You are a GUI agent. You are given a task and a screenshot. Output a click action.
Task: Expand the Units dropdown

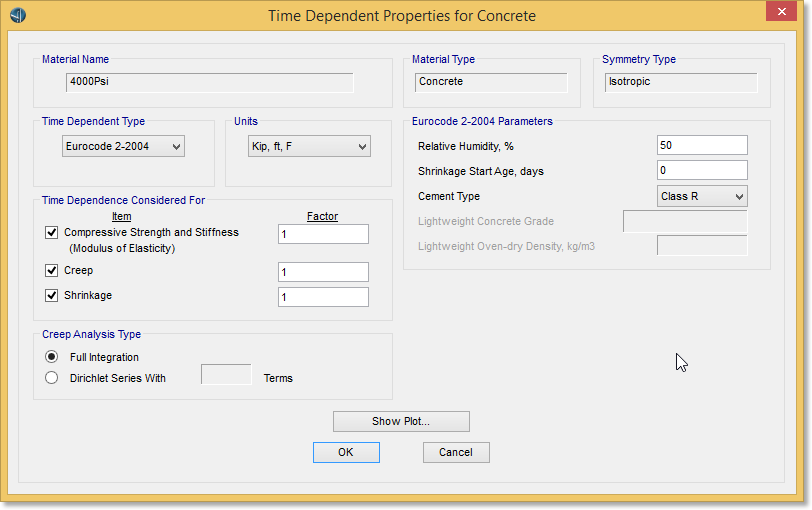click(x=308, y=147)
